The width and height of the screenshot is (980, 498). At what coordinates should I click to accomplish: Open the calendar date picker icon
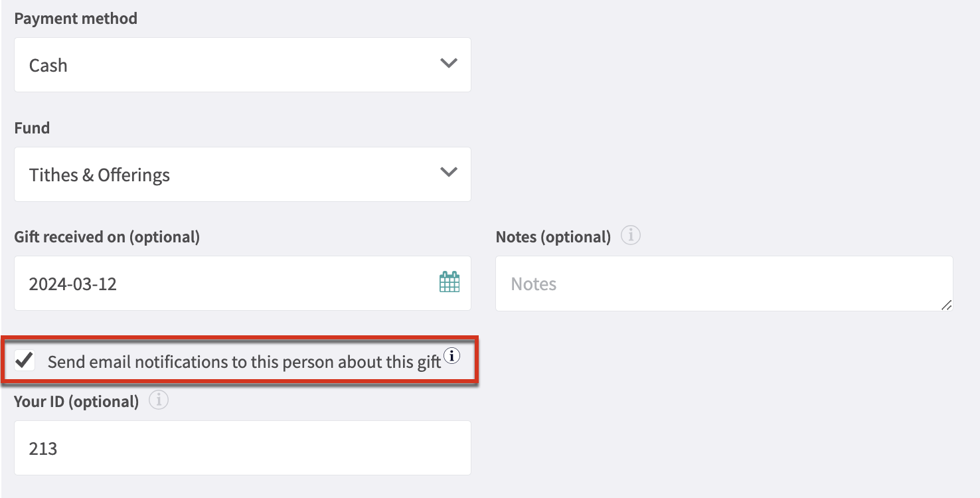[449, 282]
